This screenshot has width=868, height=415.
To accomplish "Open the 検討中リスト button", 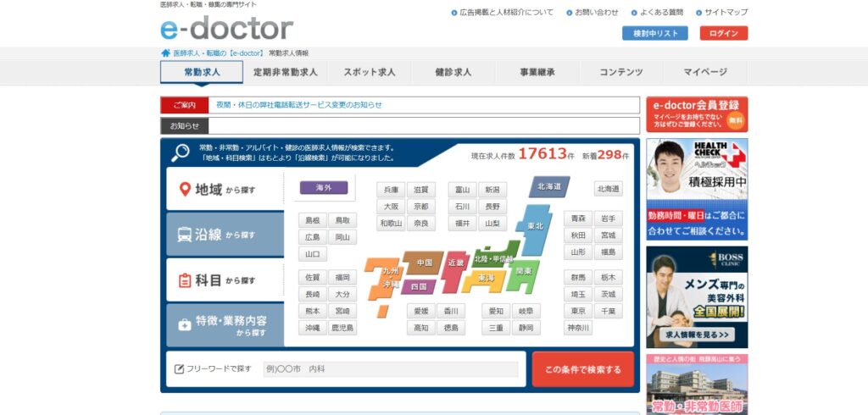I will click(x=655, y=34).
